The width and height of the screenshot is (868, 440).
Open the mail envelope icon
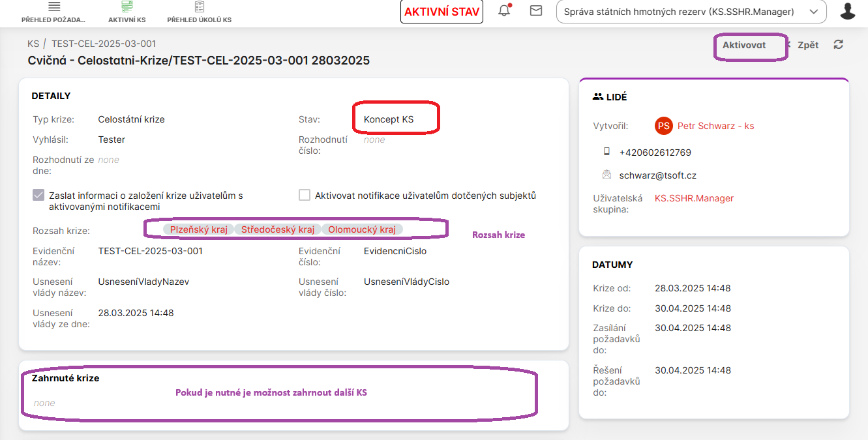536,11
